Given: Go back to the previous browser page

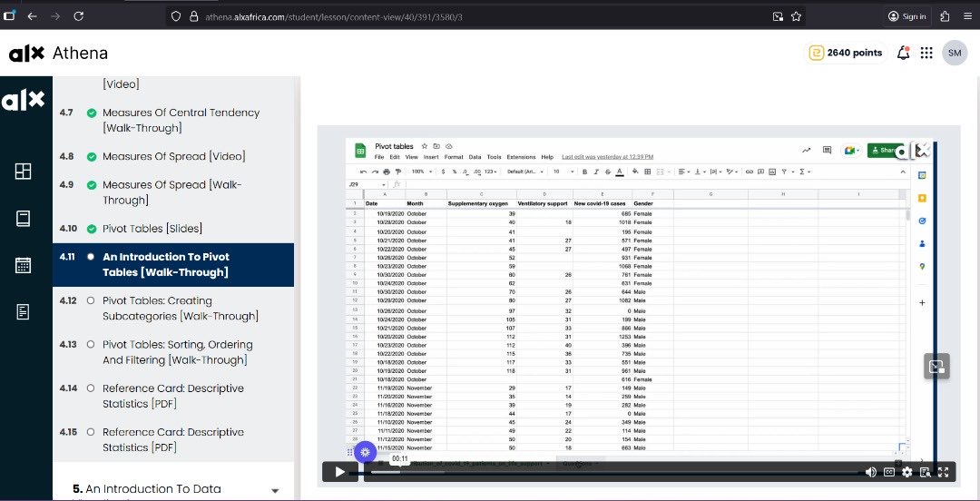Looking at the screenshot, I should [32, 17].
